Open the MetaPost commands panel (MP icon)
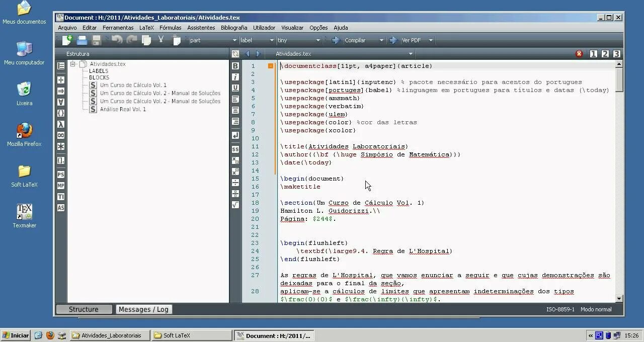The image size is (644, 342). (61, 186)
